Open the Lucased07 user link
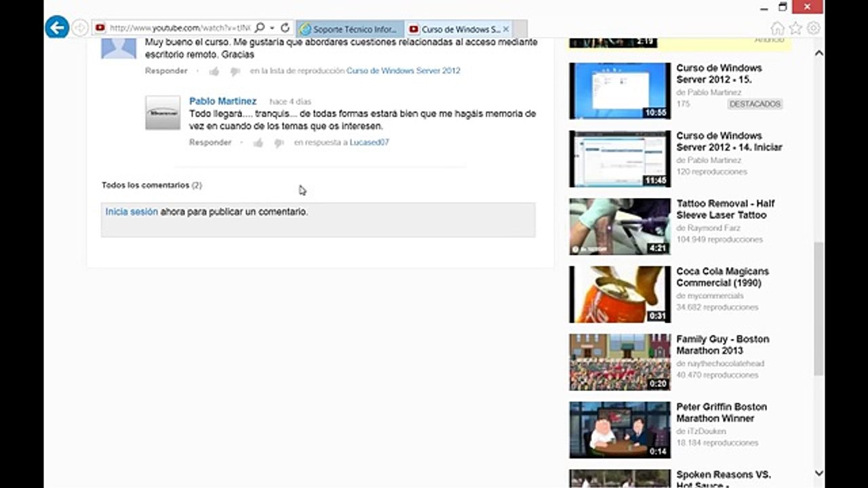This screenshot has width=868, height=488. click(x=370, y=142)
